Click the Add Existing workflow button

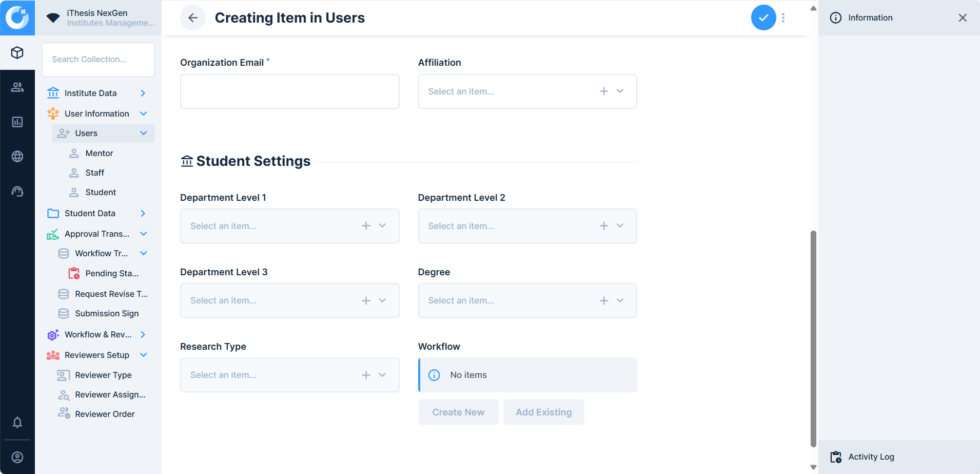(543, 412)
